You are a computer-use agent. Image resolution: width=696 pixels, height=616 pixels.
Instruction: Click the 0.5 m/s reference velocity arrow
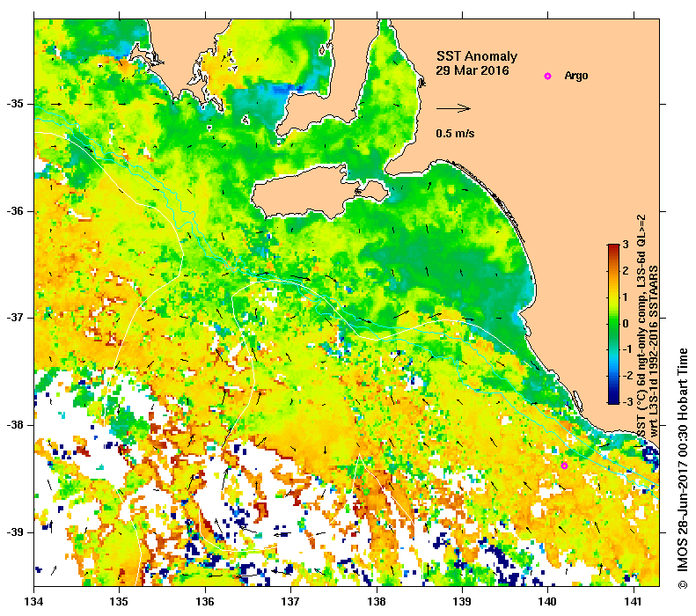click(453, 108)
